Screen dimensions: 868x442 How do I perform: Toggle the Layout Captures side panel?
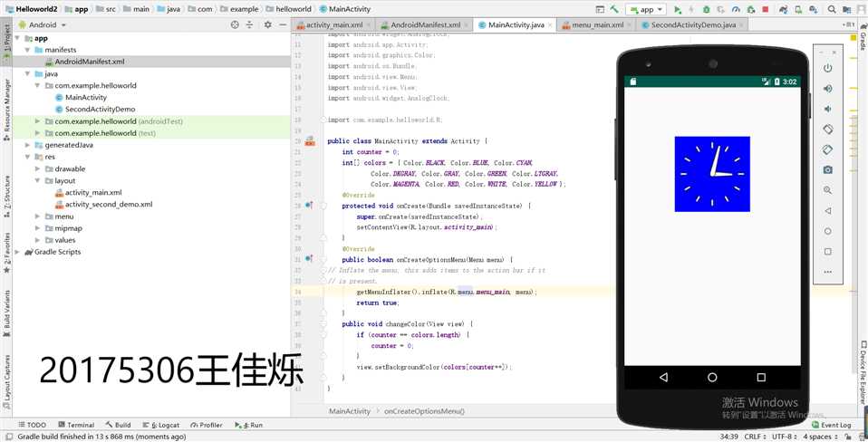coord(6,383)
